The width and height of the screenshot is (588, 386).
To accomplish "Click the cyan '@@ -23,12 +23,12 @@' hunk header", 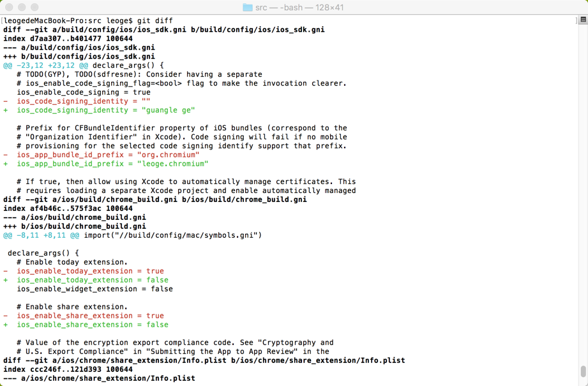I will pyautogui.click(x=45, y=65).
